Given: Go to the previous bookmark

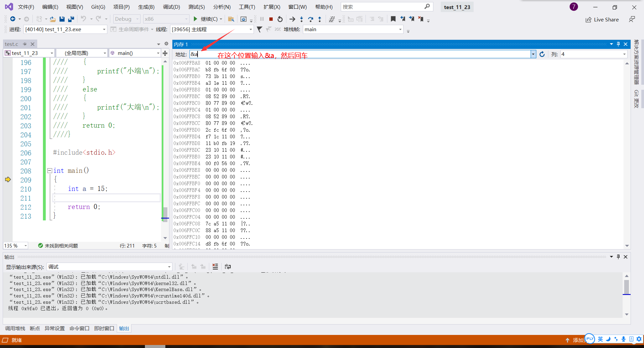Looking at the screenshot, I should 402,19.
